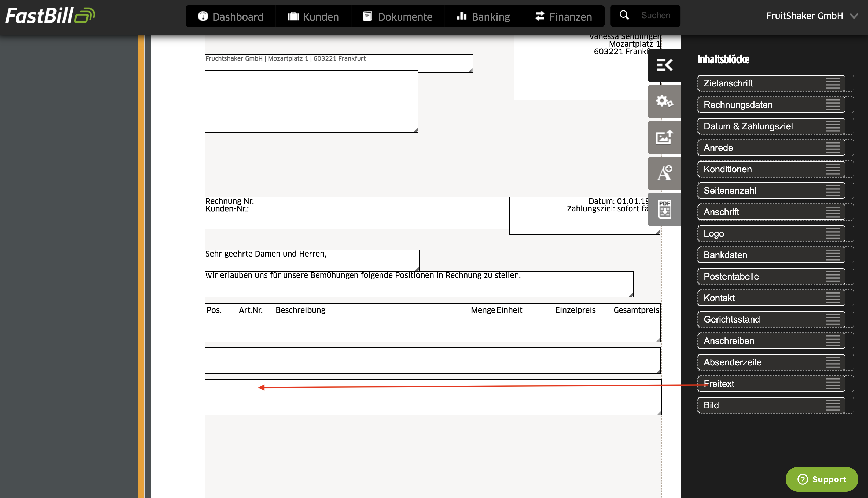Click the 'Datum: 01.01.19' date box
Image resolution: width=868 pixels, height=498 pixels.
tap(584, 215)
